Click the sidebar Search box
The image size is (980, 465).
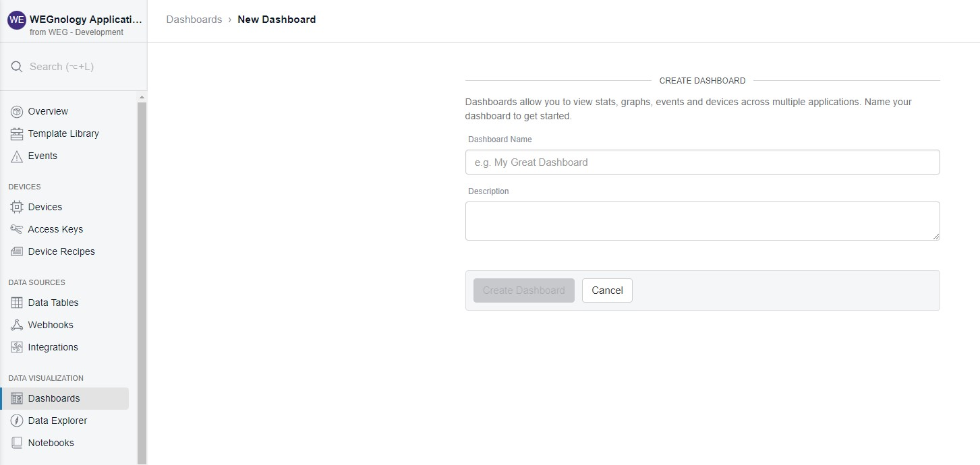[x=74, y=67]
